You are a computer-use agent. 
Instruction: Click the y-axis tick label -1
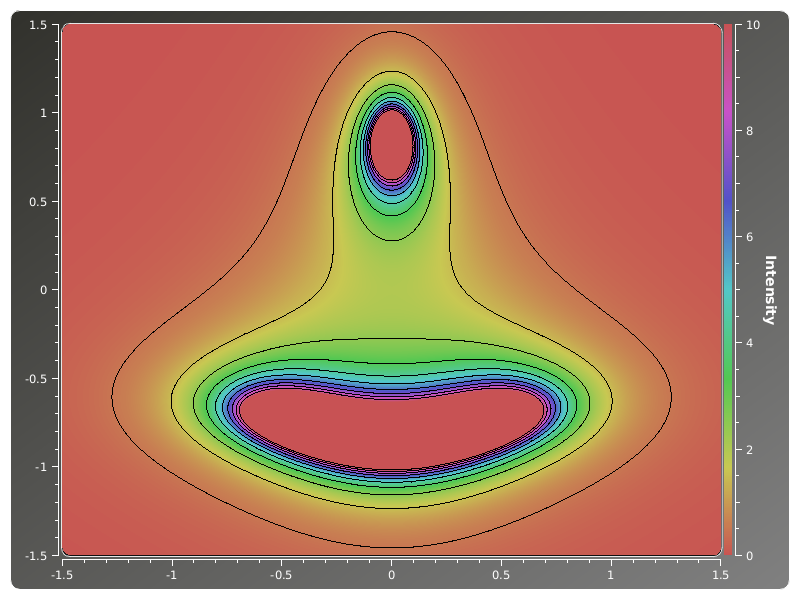[x=40, y=467]
